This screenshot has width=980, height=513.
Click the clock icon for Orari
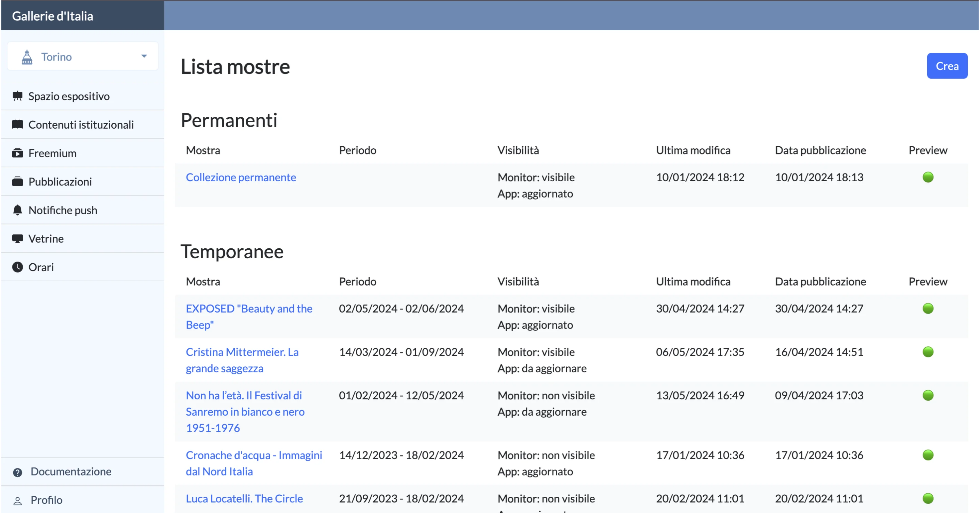[17, 267]
